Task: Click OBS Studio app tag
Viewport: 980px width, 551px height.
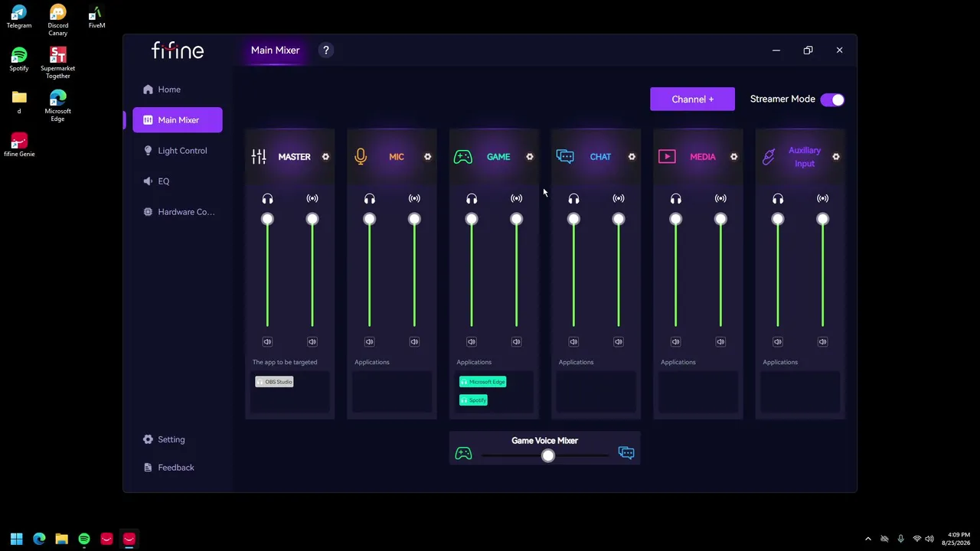Action: 274,382
